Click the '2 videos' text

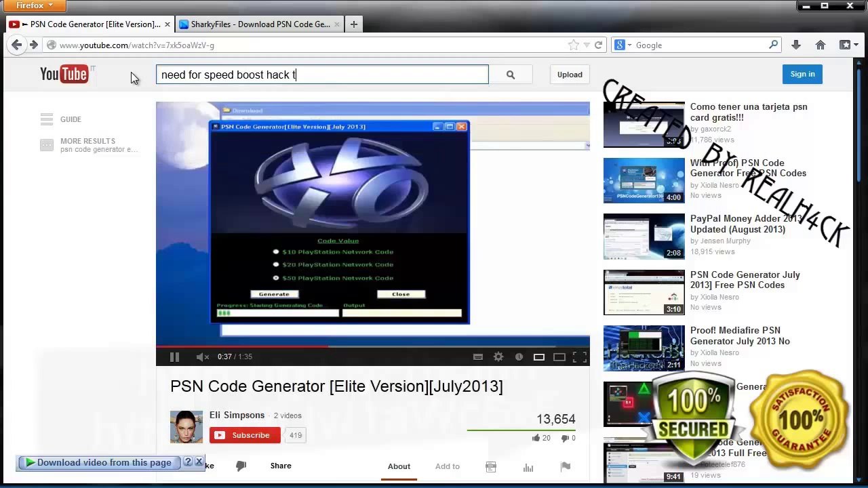point(288,415)
